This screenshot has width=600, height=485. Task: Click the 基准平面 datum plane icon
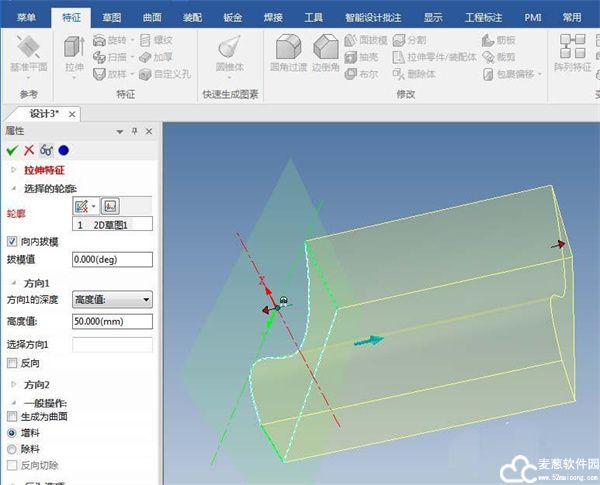click(x=29, y=47)
